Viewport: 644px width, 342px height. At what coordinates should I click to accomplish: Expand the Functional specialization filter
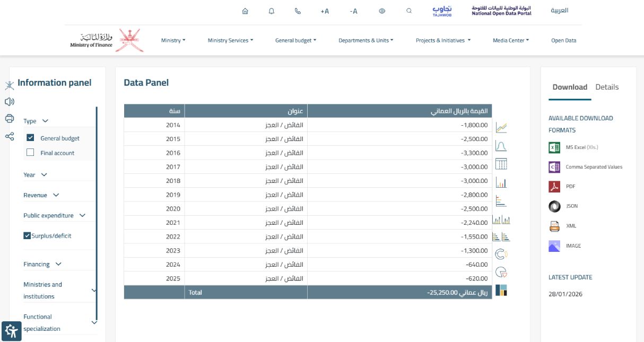[x=60, y=322]
